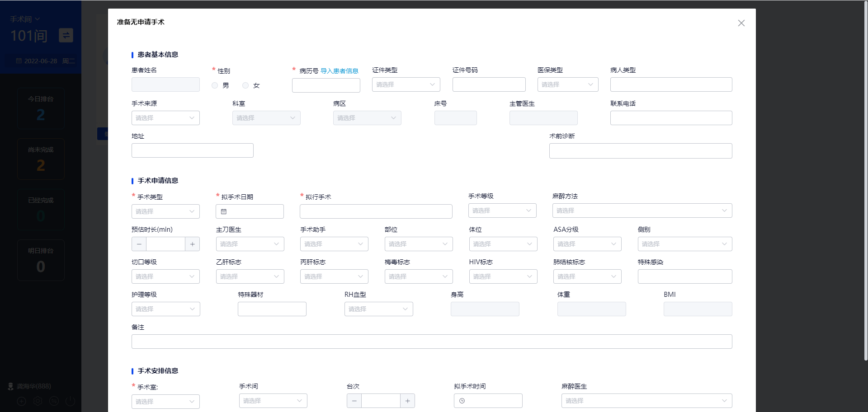Screen dimensions: 868x412
Task: Click the page vertical scrollbar
Action: 866,181
